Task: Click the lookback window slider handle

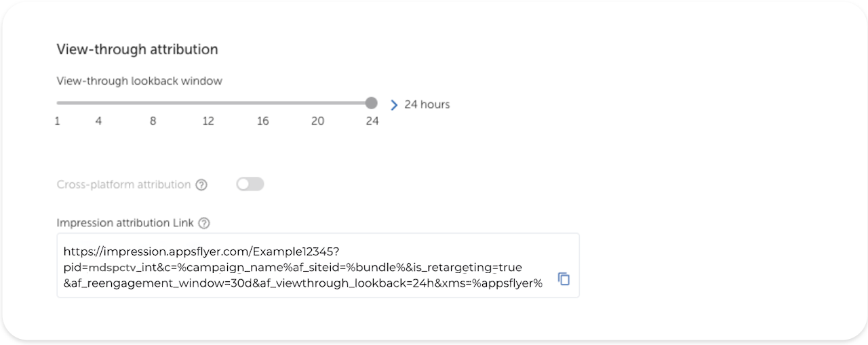Action: click(x=371, y=103)
